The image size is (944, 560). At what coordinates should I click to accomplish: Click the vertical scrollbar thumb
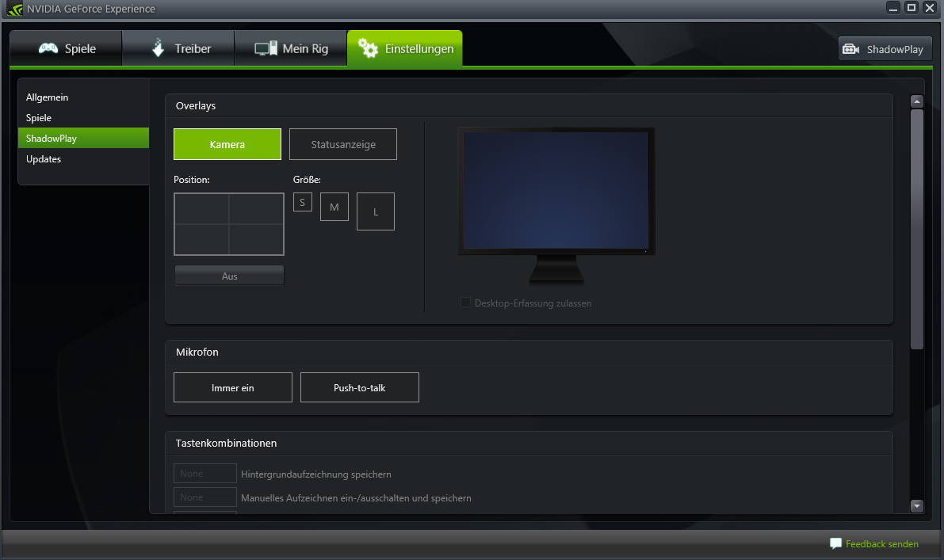click(x=917, y=229)
